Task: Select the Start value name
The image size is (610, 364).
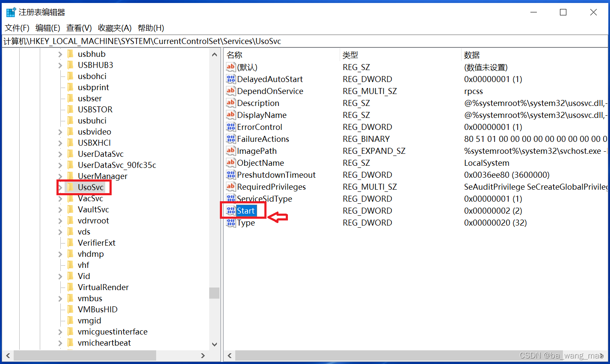Action: 246,211
